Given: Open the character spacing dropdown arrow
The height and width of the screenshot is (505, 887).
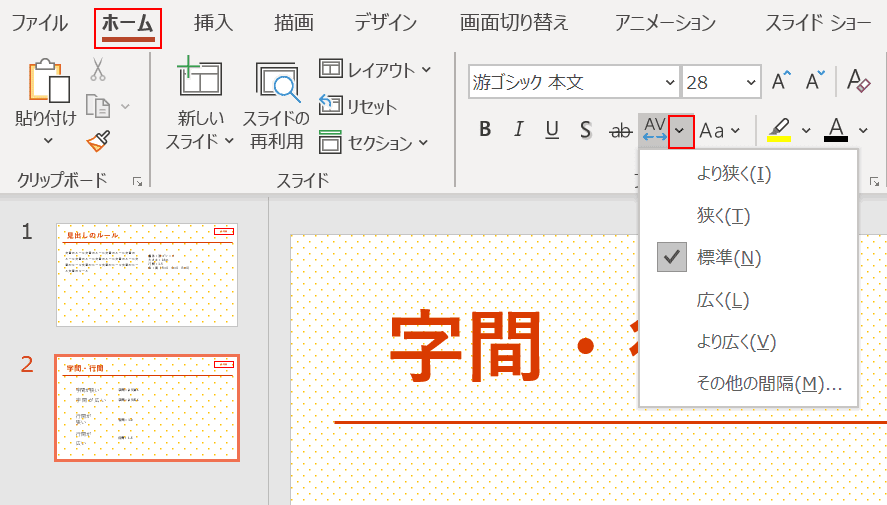Looking at the screenshot, I should [x=681, y=131].
